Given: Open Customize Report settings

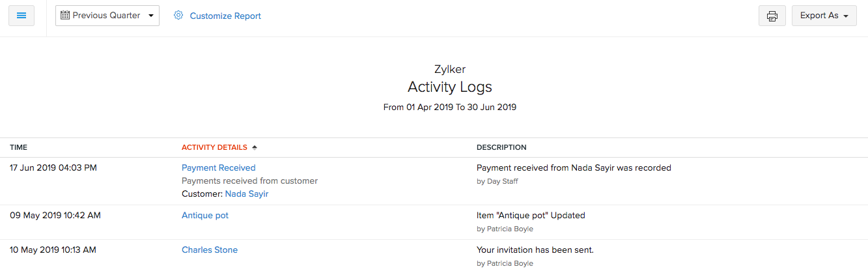Looking at the screenshot, I should click(225, 16).
